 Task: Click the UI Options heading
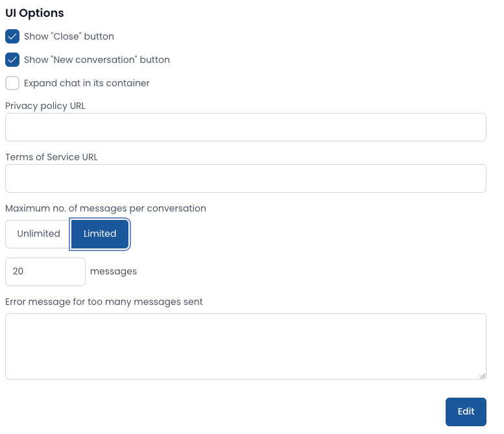pyautogui.click(x=34, y=13)
